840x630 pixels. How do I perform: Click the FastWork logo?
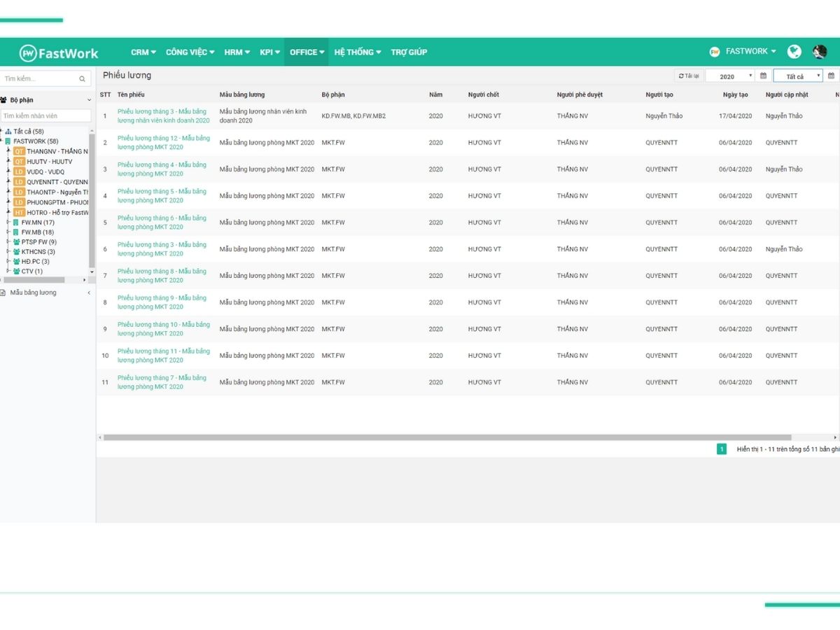(x=59, y=53)
